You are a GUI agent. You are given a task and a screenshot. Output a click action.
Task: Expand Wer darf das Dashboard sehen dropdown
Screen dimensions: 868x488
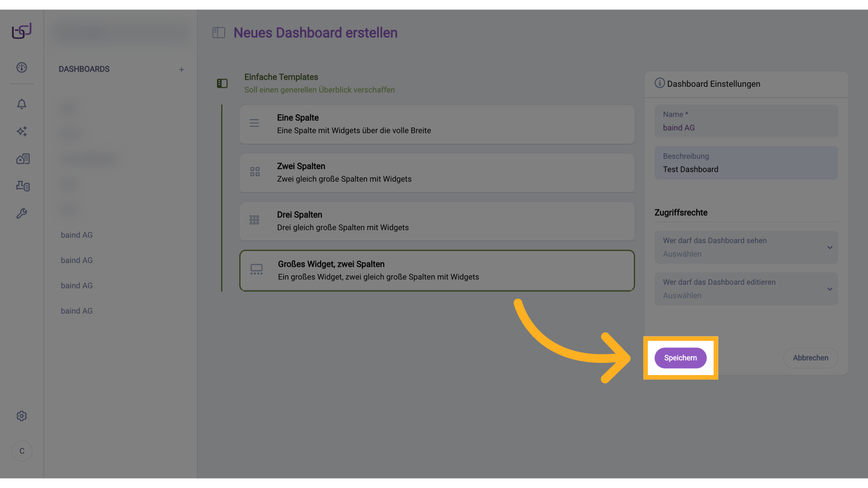coord(746,248)
